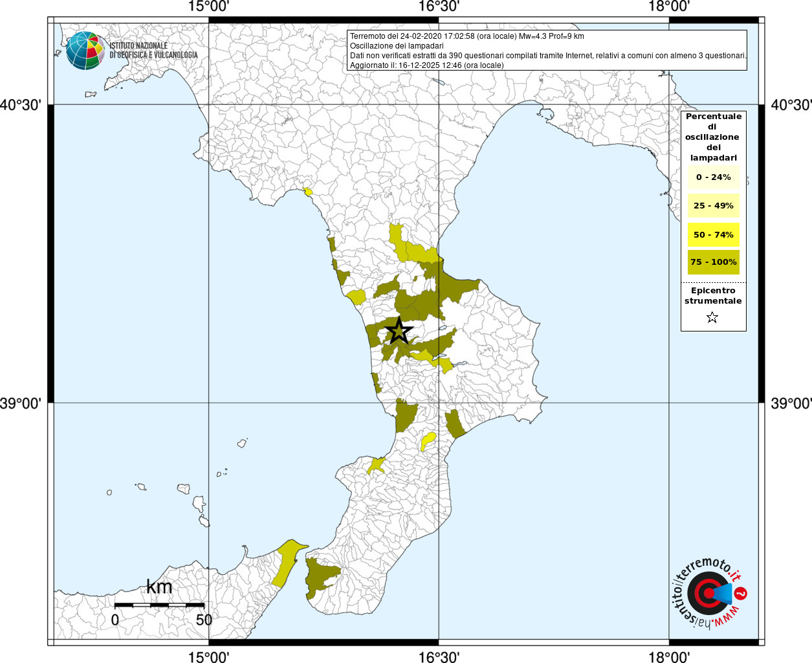Click the left 40°30' latitude label
812x663 pixels.
pos(21,105)
